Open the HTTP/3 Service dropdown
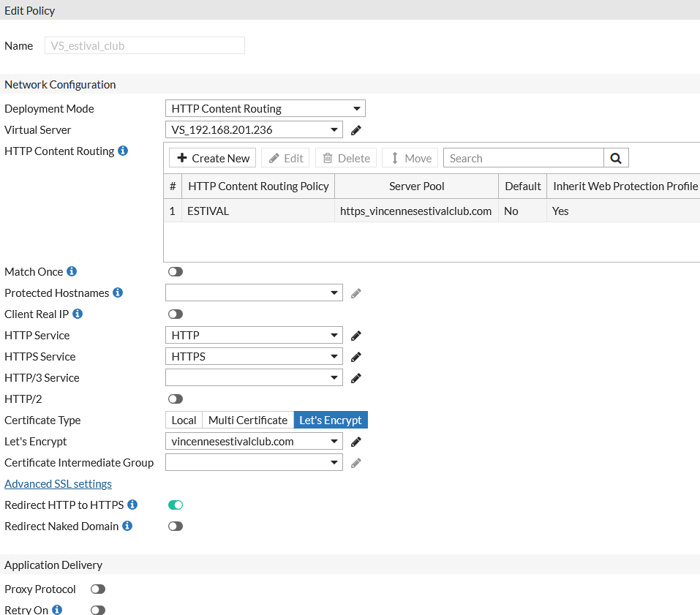The image size is (700, 615). (254, 377)
